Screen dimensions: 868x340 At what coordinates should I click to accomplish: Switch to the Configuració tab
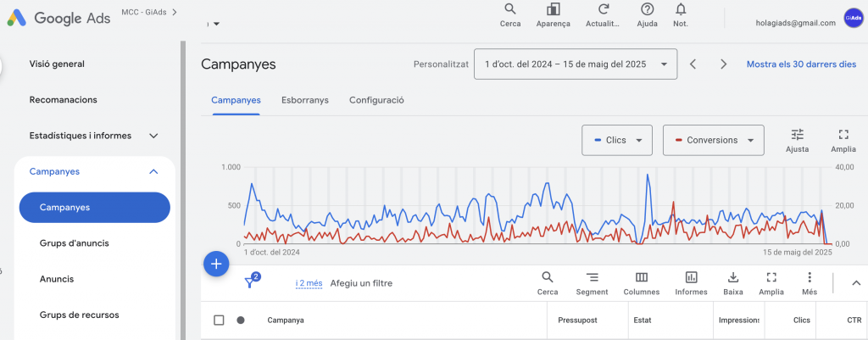click(x=376, y=100)
